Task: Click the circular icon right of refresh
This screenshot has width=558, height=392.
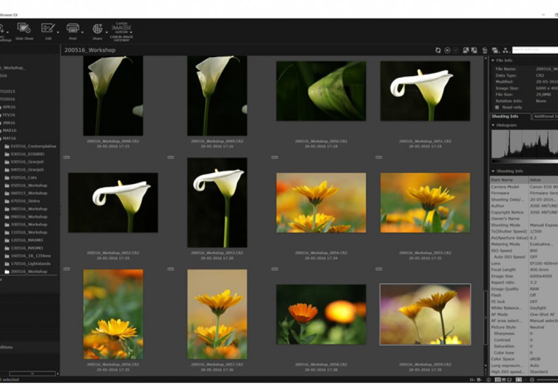Action: click(447, 51)
